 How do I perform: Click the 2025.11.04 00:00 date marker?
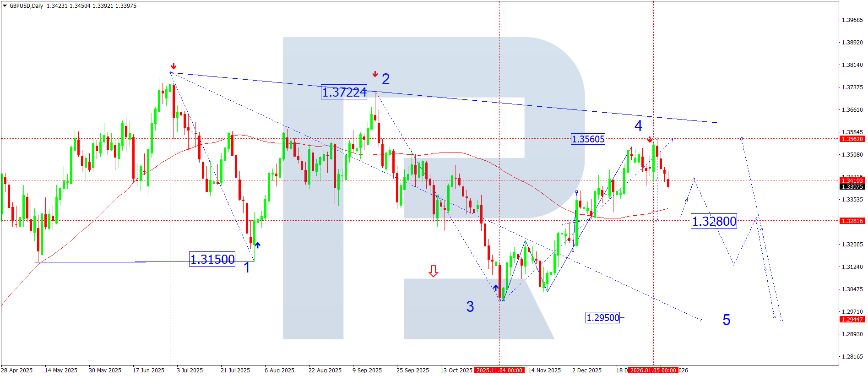(499, 370)
